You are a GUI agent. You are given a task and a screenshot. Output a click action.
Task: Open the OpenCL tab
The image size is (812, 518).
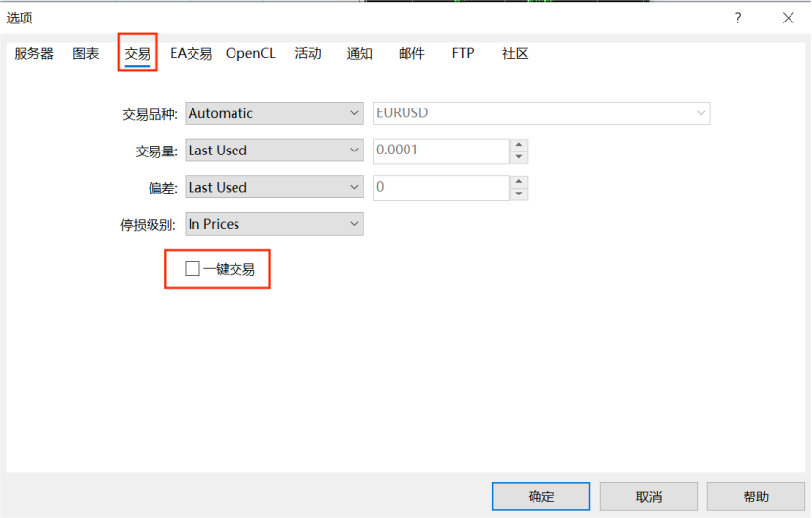click(x=250, y=54)
